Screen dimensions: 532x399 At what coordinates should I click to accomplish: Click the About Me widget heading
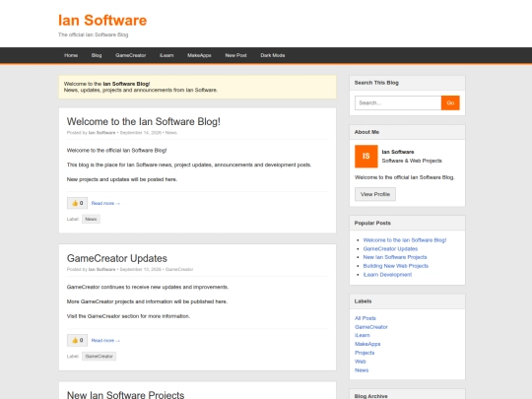click(366, 132)
